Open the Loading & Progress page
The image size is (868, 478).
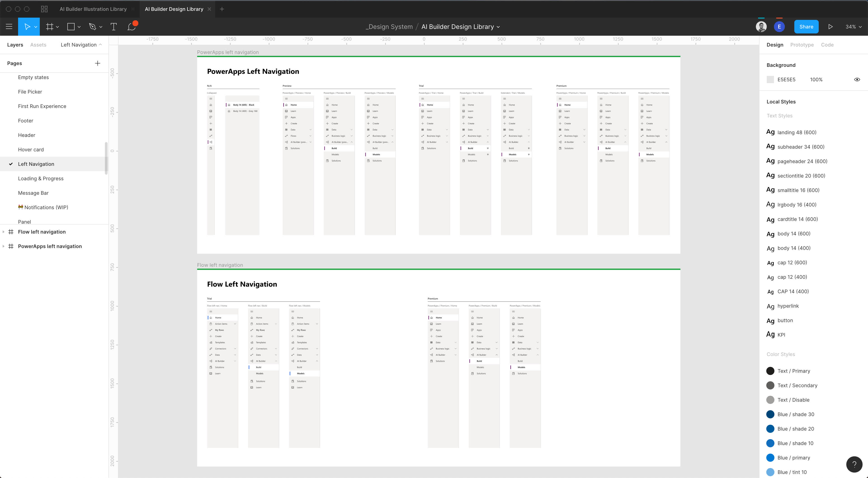41,178
